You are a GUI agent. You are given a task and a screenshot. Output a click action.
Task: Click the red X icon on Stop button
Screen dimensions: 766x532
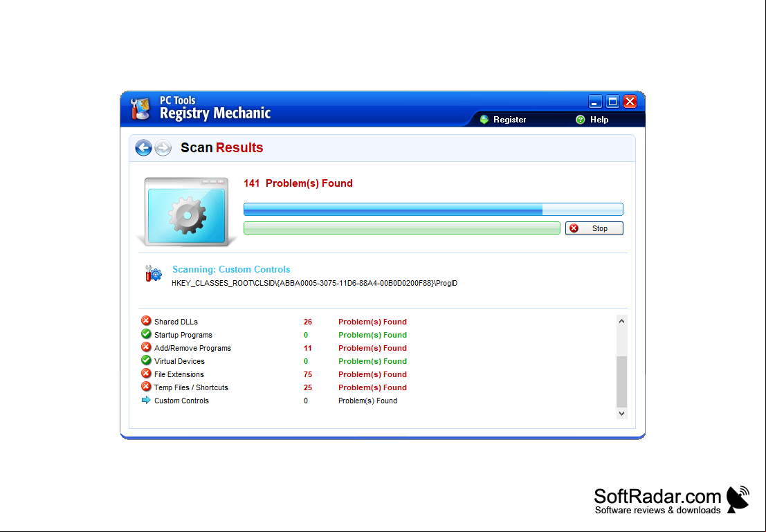tap(574, 228)
